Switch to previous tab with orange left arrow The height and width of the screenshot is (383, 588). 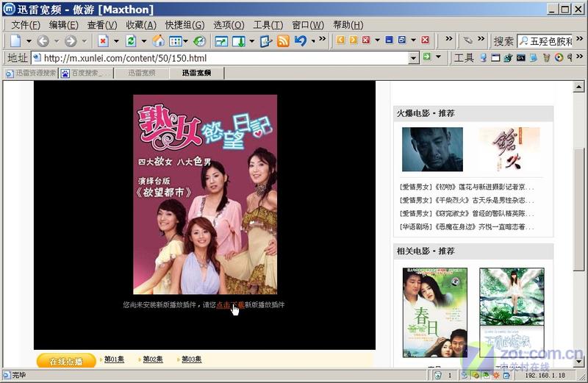(x=340, y=40)
